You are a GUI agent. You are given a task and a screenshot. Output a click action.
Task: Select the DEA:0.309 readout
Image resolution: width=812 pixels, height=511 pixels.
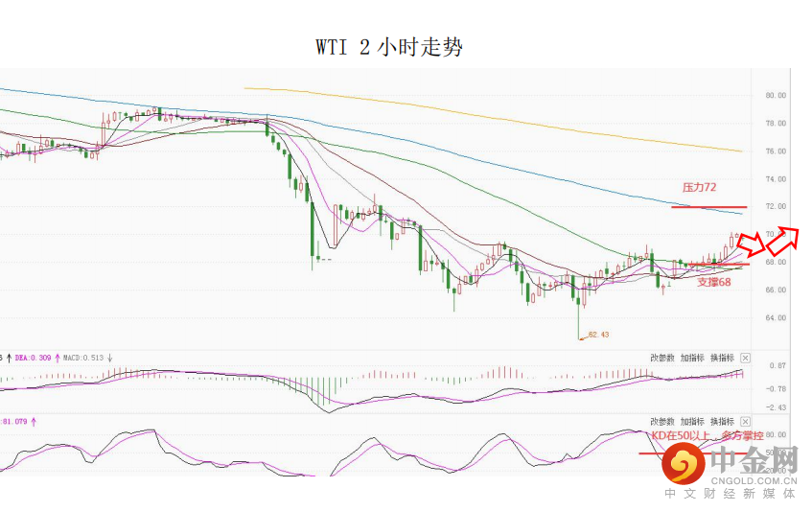pos(34,359)
